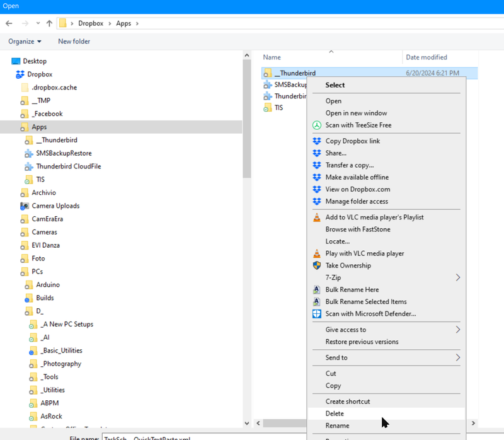Click the New folder button

[74, 42]
